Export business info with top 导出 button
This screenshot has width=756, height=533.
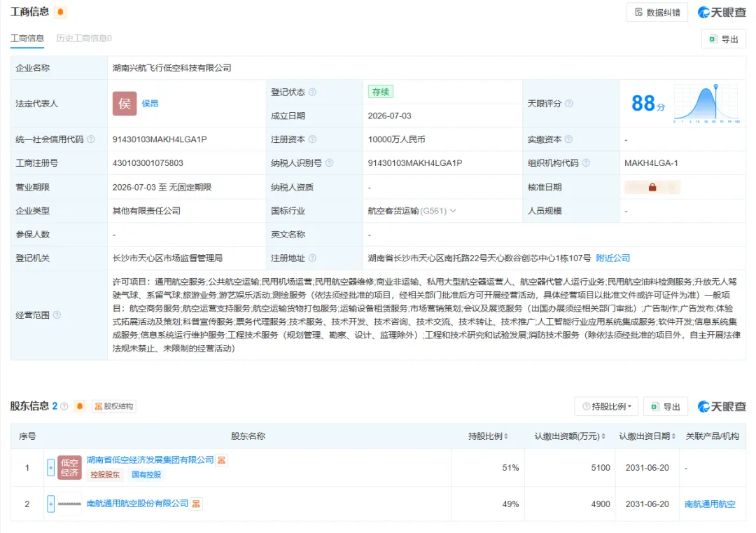(724, 39)
